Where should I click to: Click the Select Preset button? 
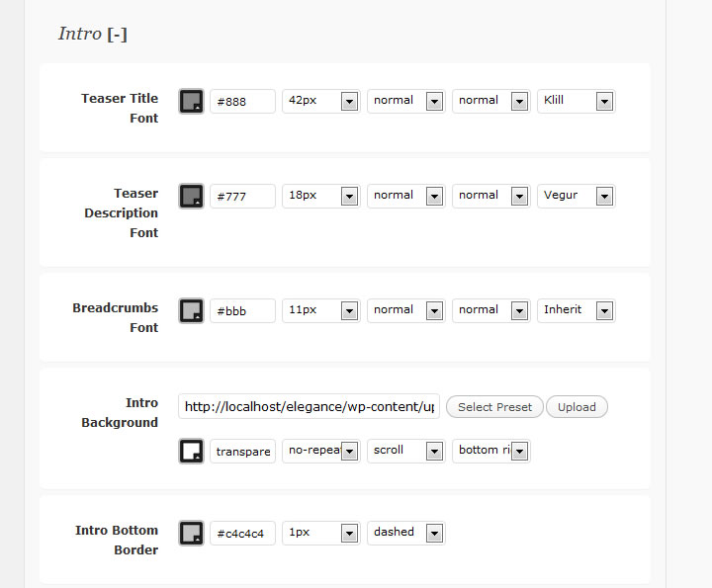tap(494, 407)
